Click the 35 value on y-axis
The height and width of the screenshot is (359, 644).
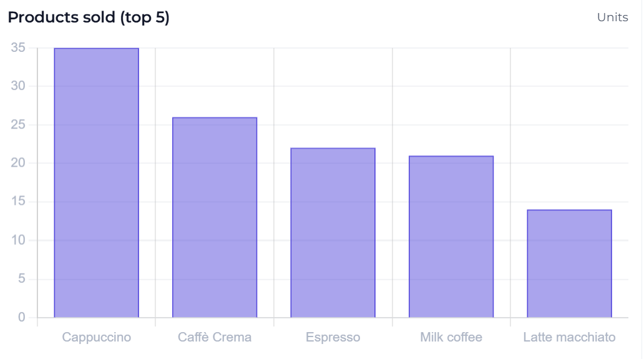pos(18,48)
